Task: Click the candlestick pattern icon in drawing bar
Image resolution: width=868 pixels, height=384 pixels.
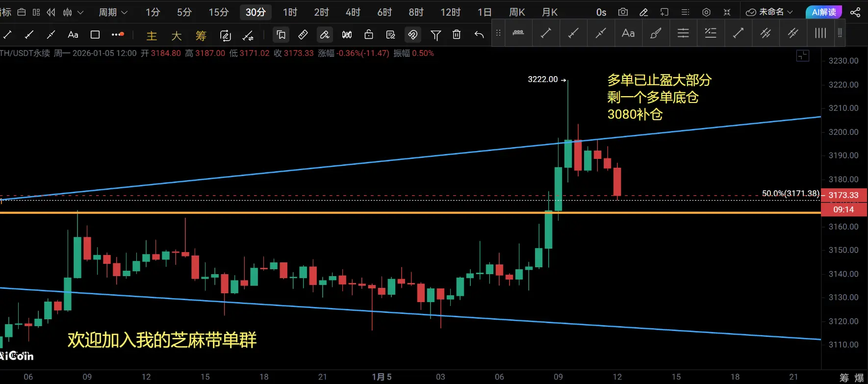Action: point(347,34)
